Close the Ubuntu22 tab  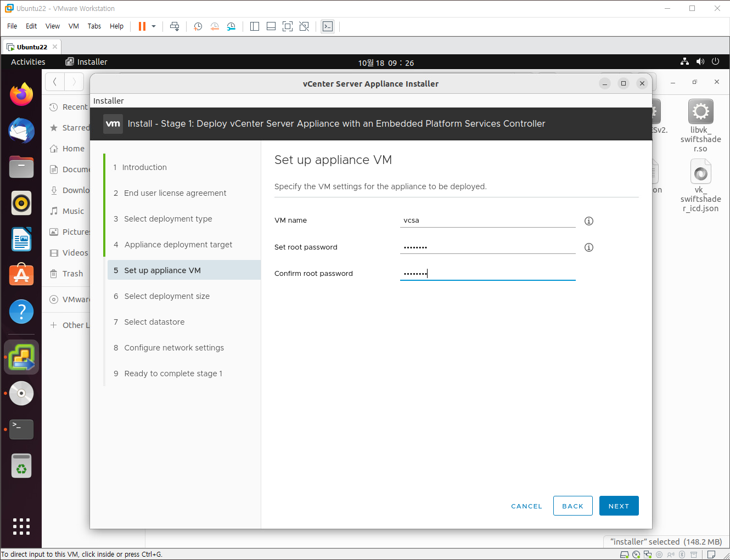click(55, 47)
